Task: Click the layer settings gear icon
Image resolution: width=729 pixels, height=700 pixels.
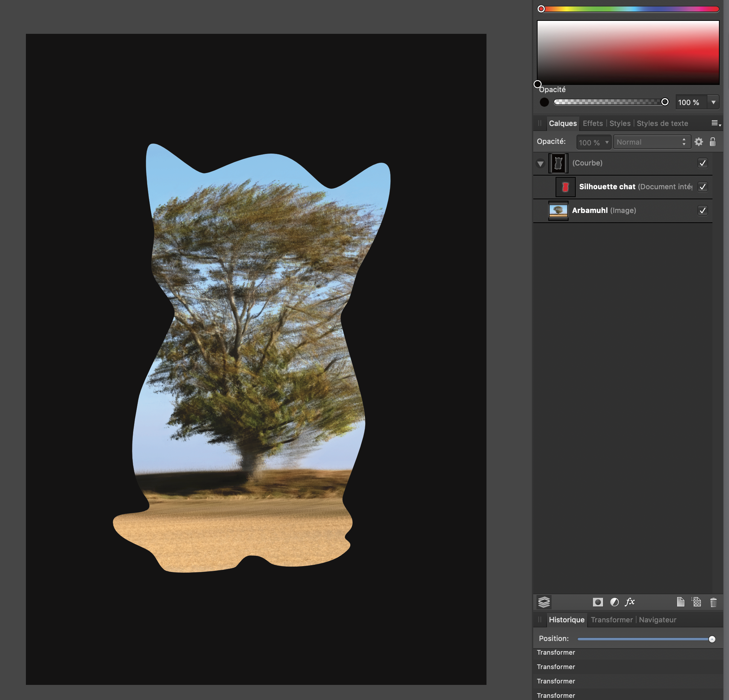Action: point(698,142)
